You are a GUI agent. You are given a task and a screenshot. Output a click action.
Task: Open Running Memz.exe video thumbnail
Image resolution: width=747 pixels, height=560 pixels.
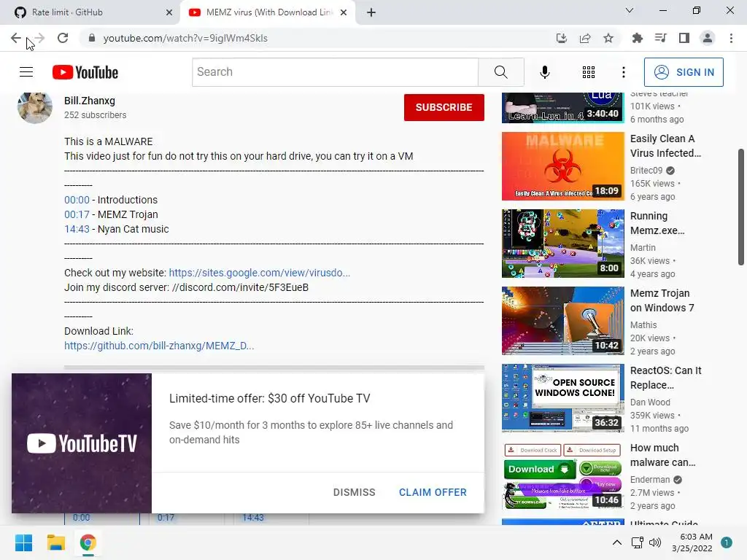tap(562, 244)
